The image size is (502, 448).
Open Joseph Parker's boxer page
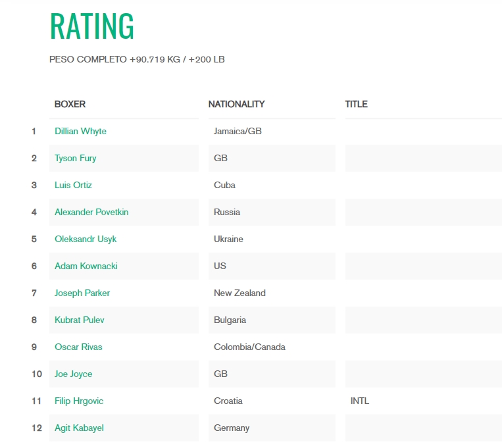82,293
